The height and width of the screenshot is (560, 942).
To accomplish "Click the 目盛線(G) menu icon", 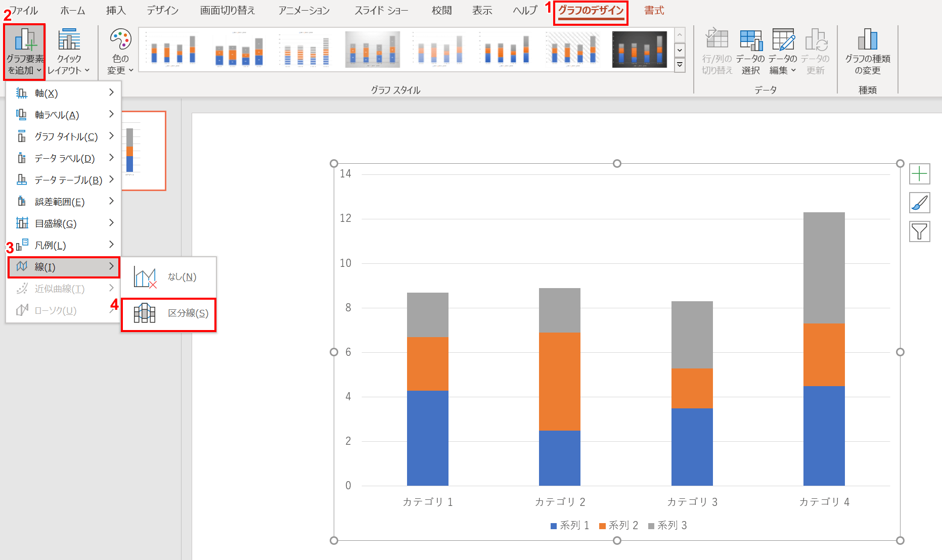I will tap(22, 223).
